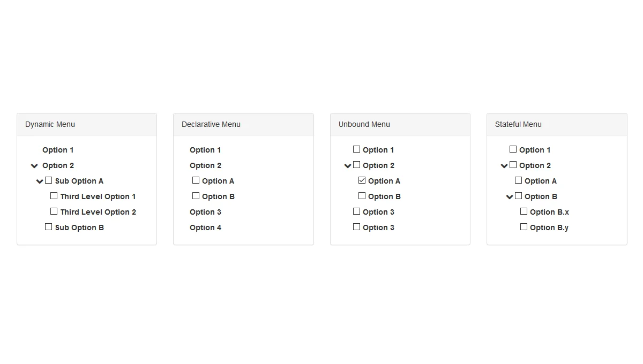
Task: Check Option B.x in Stateful Menu
Action: click(524, 211)
